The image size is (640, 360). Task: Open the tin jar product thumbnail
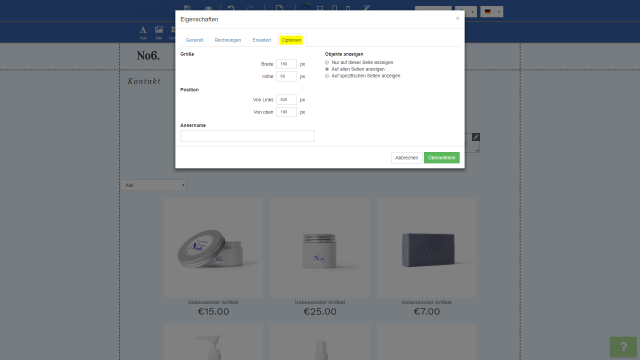pyautogui.click(x=213, y=248)
